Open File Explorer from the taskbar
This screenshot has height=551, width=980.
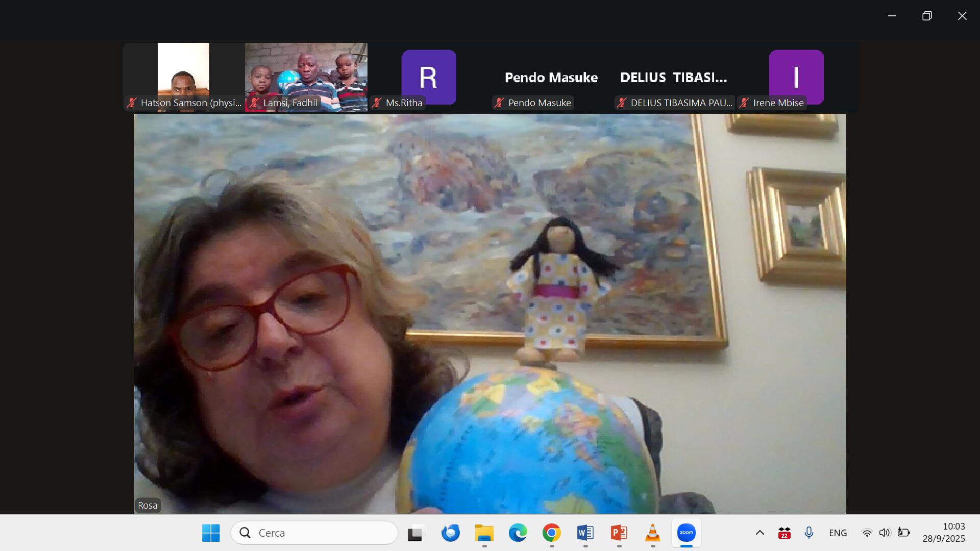pyautogui.click(x=484, y=533)
